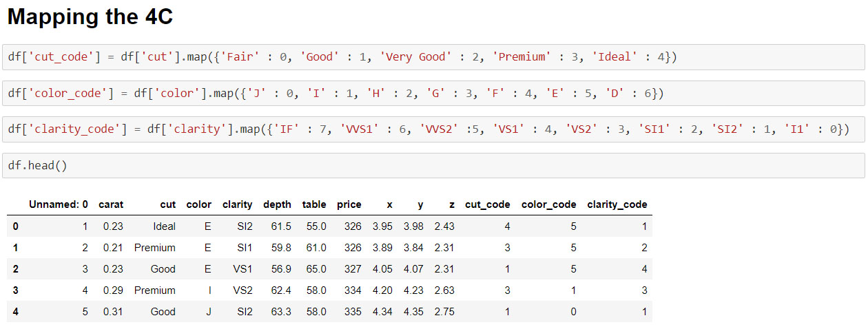Click the price value 334
Viewport: 868px width, 329px height.
353,290
